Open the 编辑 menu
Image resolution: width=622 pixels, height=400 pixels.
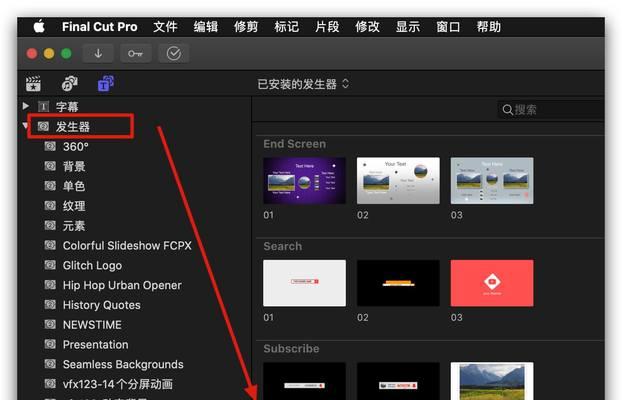click(206, 27)
